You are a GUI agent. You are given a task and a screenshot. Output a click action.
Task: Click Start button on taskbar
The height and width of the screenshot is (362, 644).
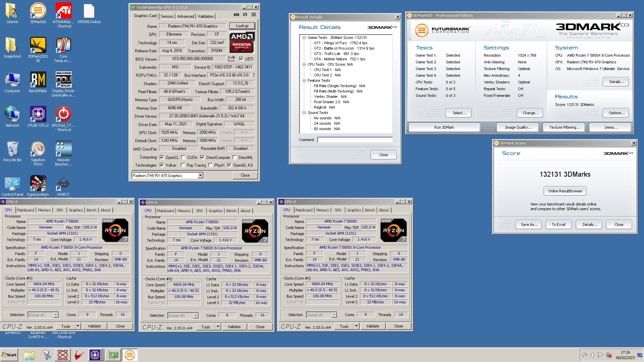9,355
